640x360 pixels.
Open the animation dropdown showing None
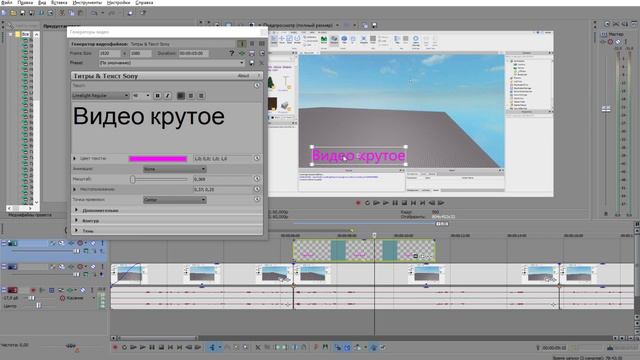174,169
